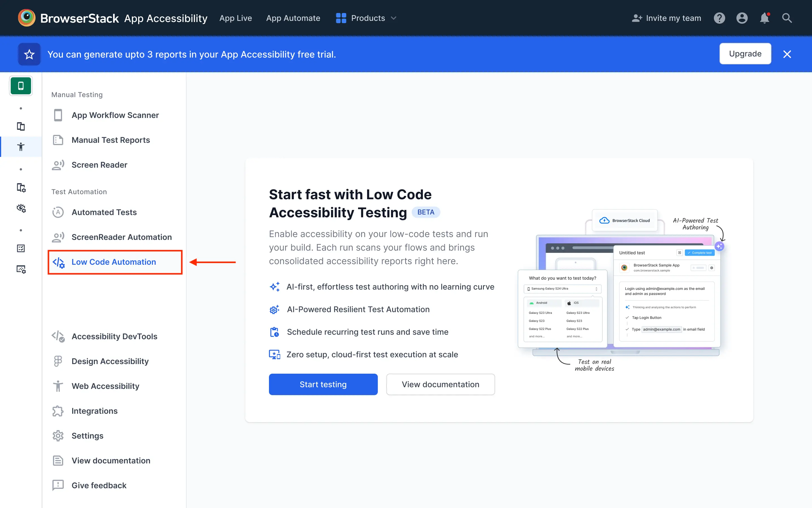The width and height of the screenshot is (812, 508).
Task: Click Invite my team
Action: 667,18
